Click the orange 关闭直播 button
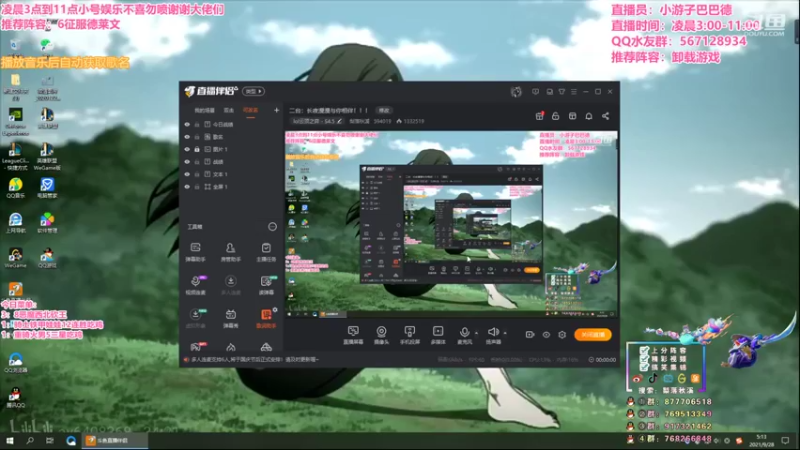Screen dimensions: 800x450 (592, 335)
